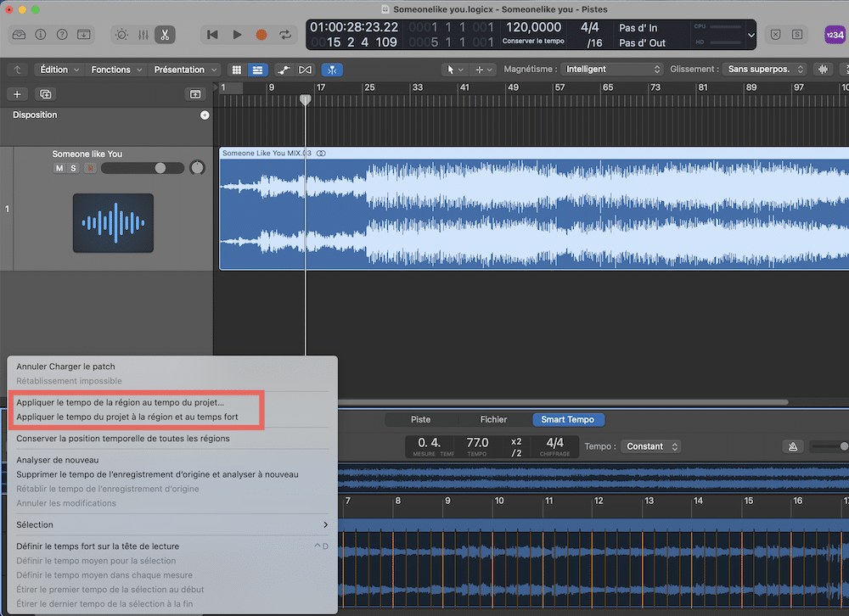Open the Tempo Constant dropdown

pyautogui.click(x=651, y=446)
